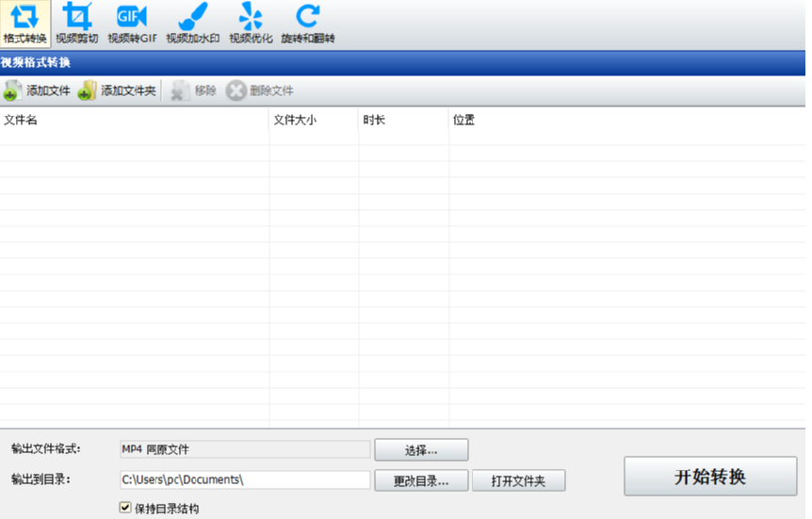Click the output directory path field
The image size is (812, 519).
click(x=245, y=479)
